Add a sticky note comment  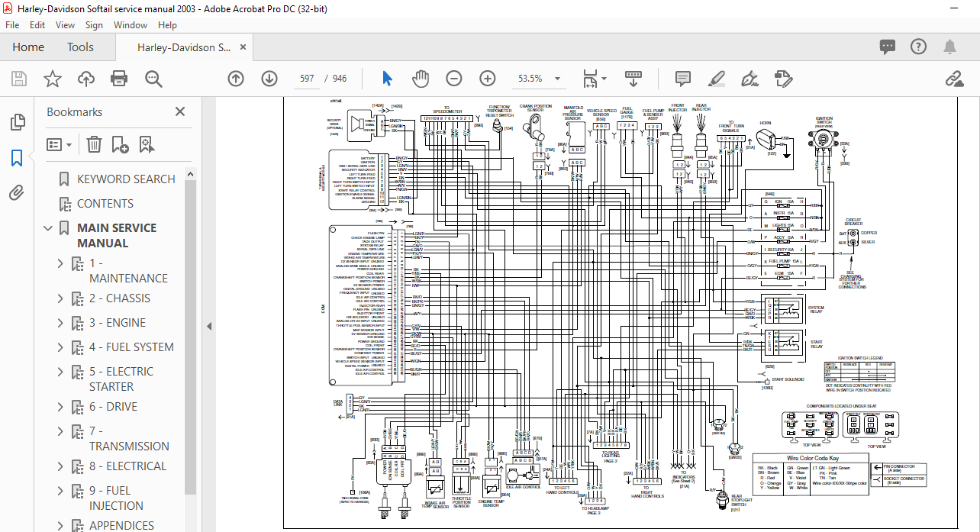[x=683, y=79]
